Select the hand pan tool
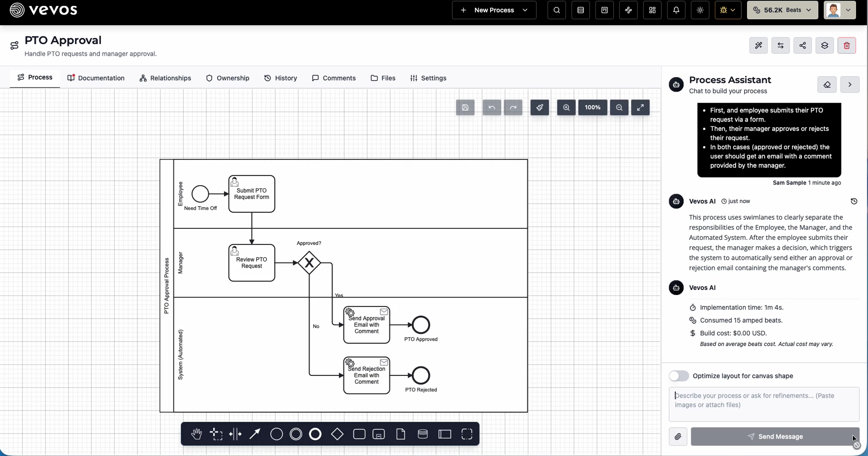The image size is (868, 456). (196, 434)
